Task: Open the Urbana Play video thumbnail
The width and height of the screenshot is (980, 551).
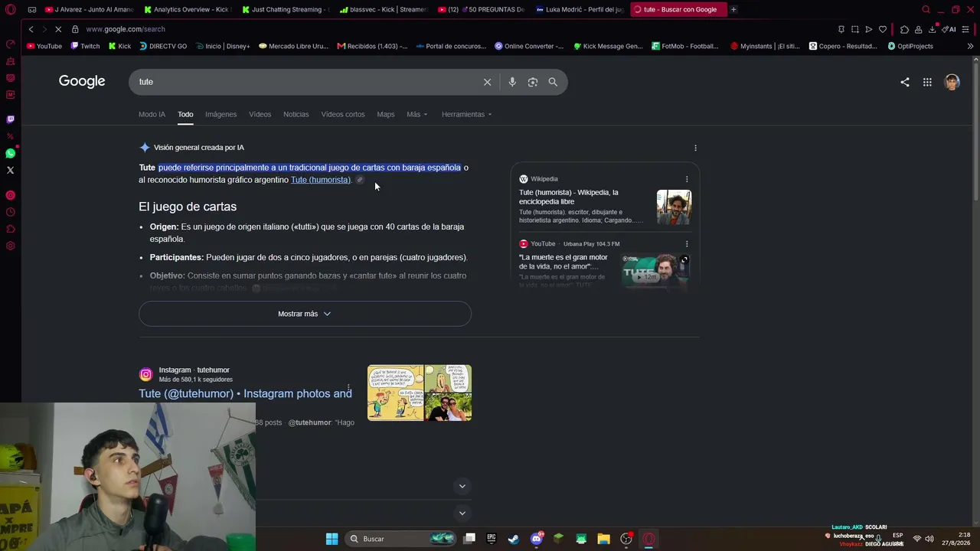Action: (x=655, y=271)
